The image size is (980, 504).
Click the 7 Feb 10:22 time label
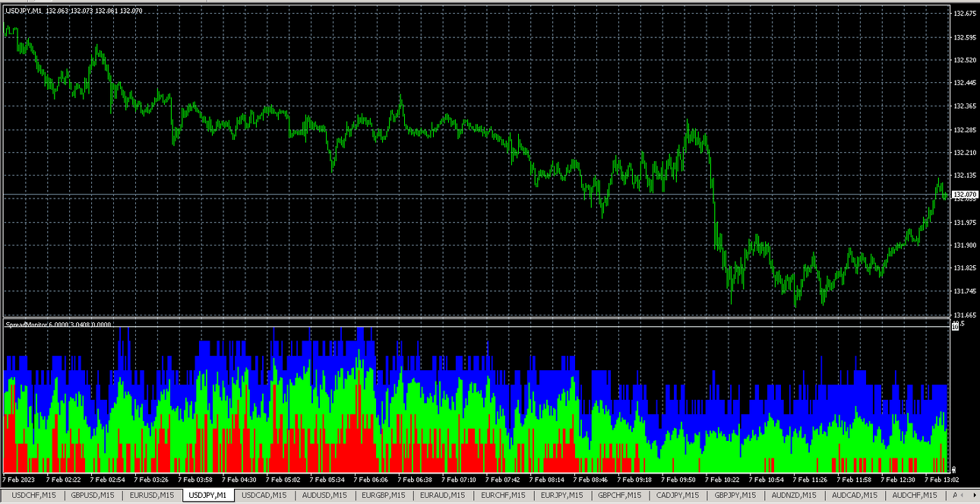pos(723,480)
